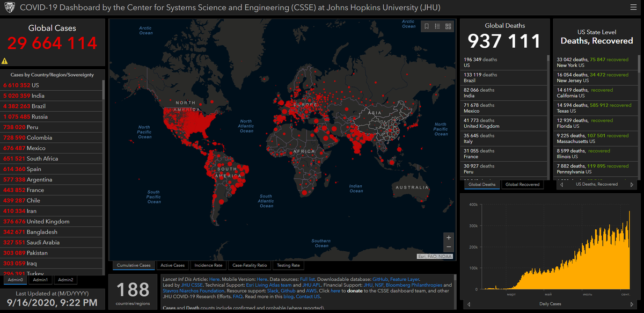Viewport: 644px width, 313px height.
Task: Click the Massachusetts US state entry
Action: [x=595, y=139]
